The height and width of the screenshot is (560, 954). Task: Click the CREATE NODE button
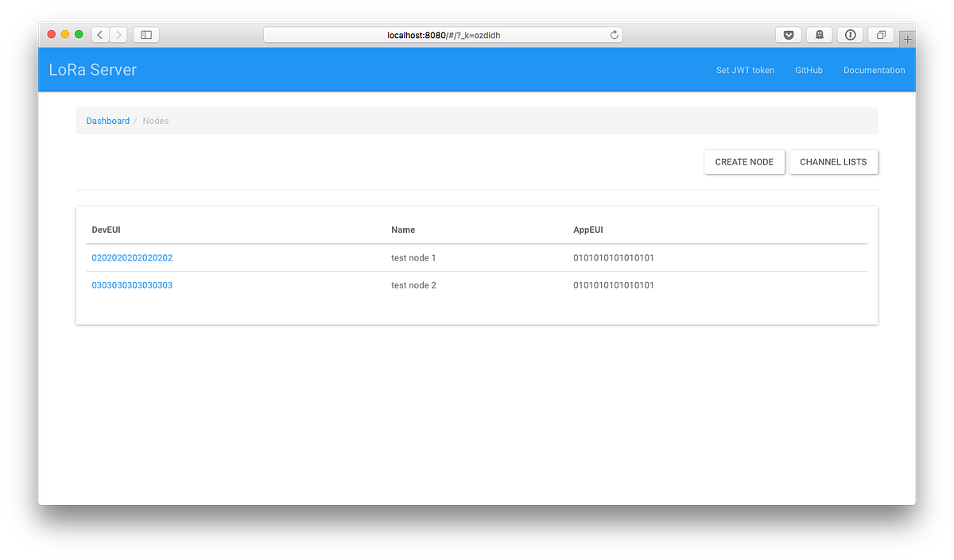[x=744, y=161]
